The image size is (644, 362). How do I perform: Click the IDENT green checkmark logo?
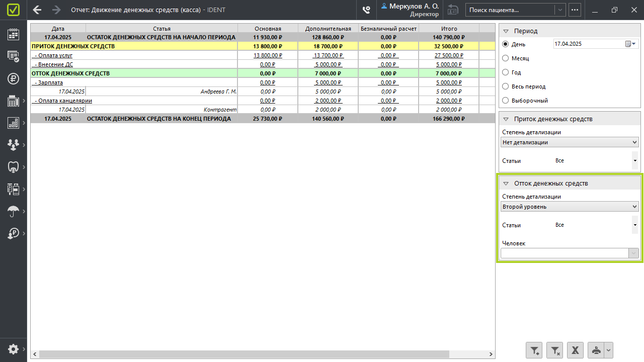[x=14, y=10]
